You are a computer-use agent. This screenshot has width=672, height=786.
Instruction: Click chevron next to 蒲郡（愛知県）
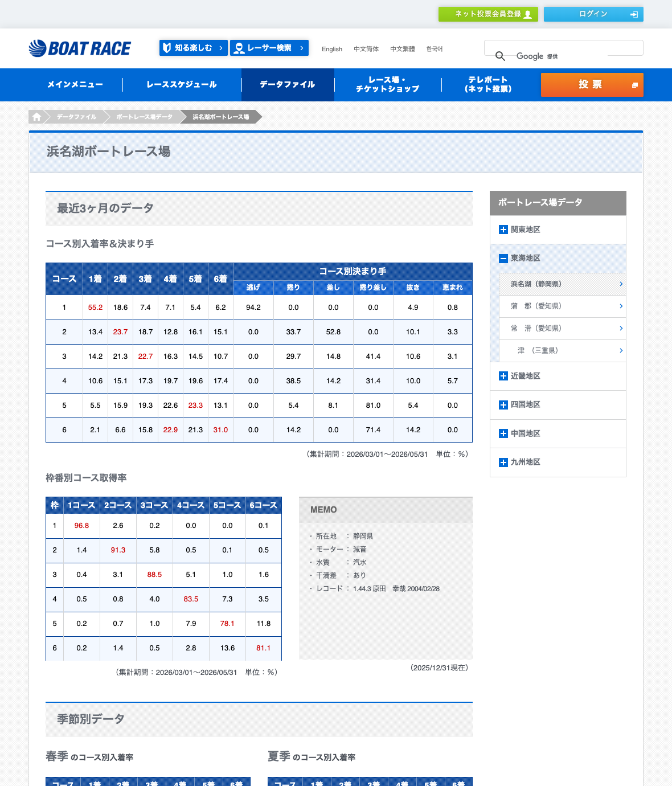click(x=621, y=306)
